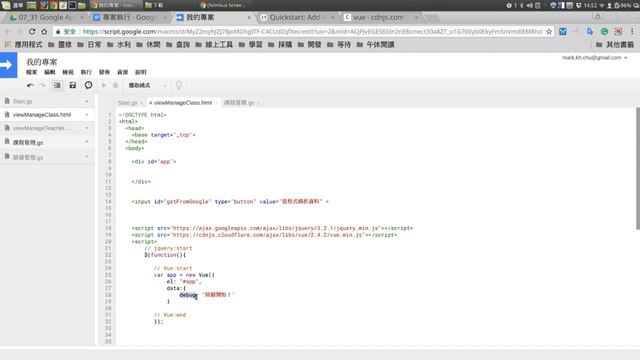Image resolution: width=640 pixels, height=360 pixels.
Task: Go to browser home page
Action: point(44,31)
